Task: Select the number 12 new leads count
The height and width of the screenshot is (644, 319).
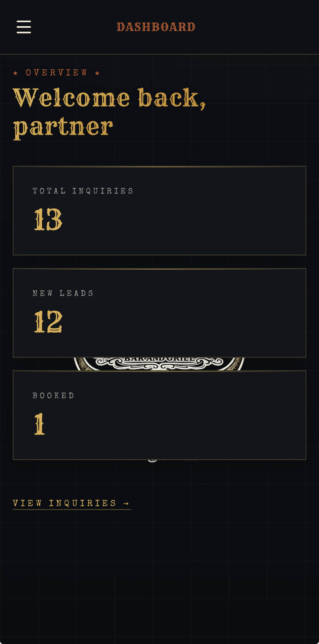Action: [48, 321]
